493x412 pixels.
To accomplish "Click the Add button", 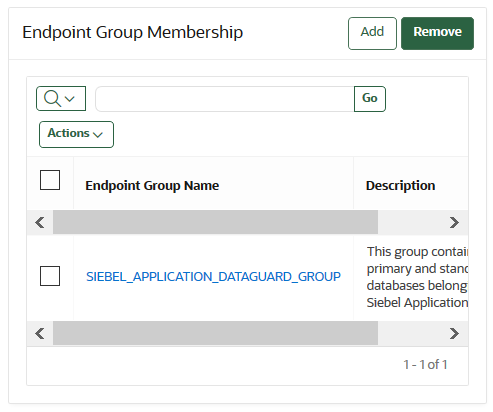I will (x=372, y=33).
